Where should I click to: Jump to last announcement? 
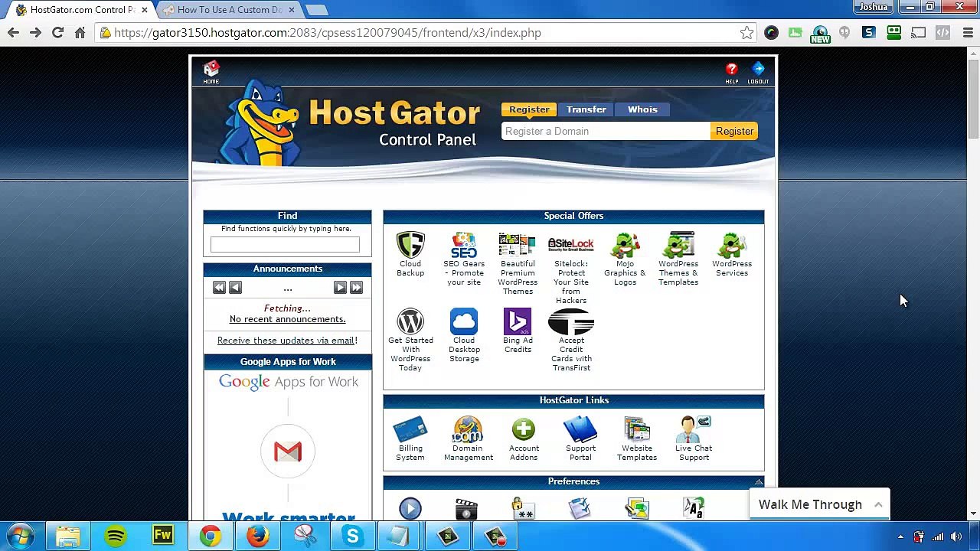coord(356,287)
